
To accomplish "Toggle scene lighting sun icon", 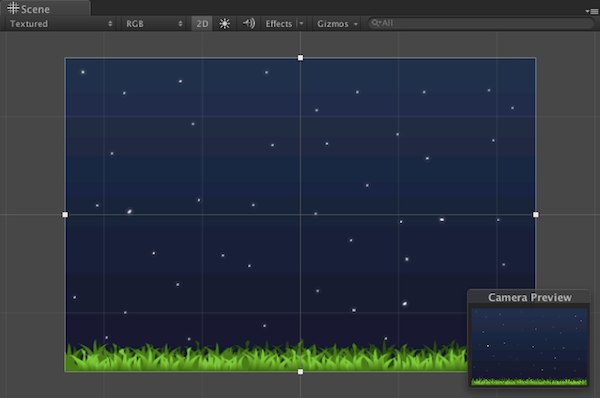I will point(225,24).
